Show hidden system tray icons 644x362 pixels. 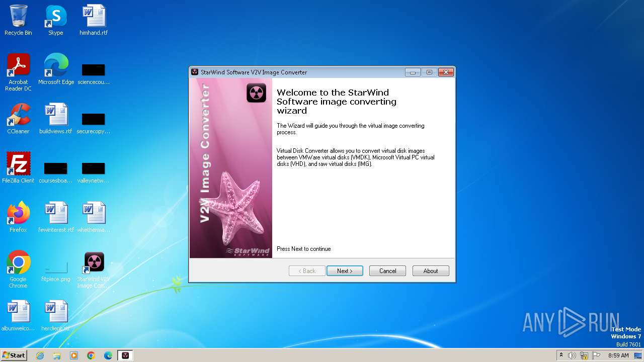561,355
